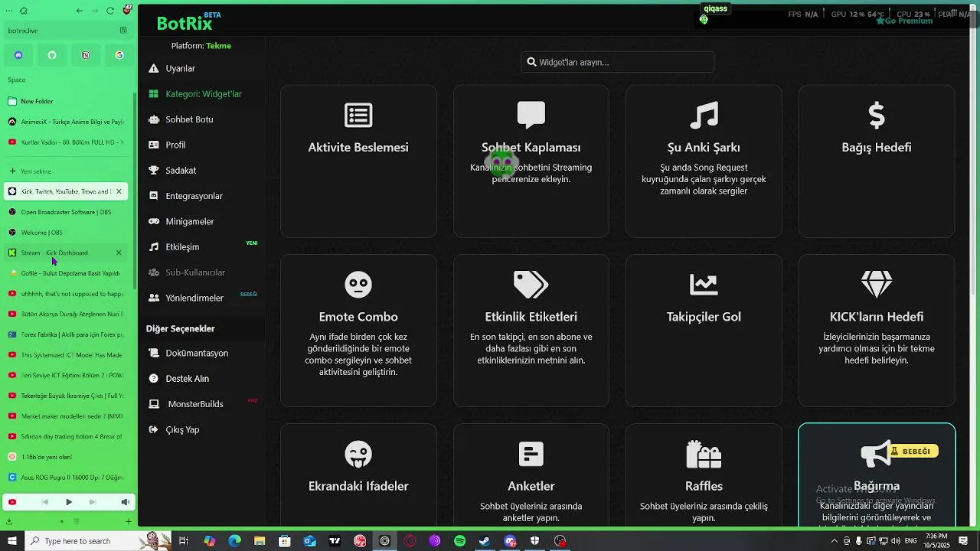Screen dimensions: 980x551
Task: Select Kategori: Widget'lar menu item
Action: click(x=204, y=94)
